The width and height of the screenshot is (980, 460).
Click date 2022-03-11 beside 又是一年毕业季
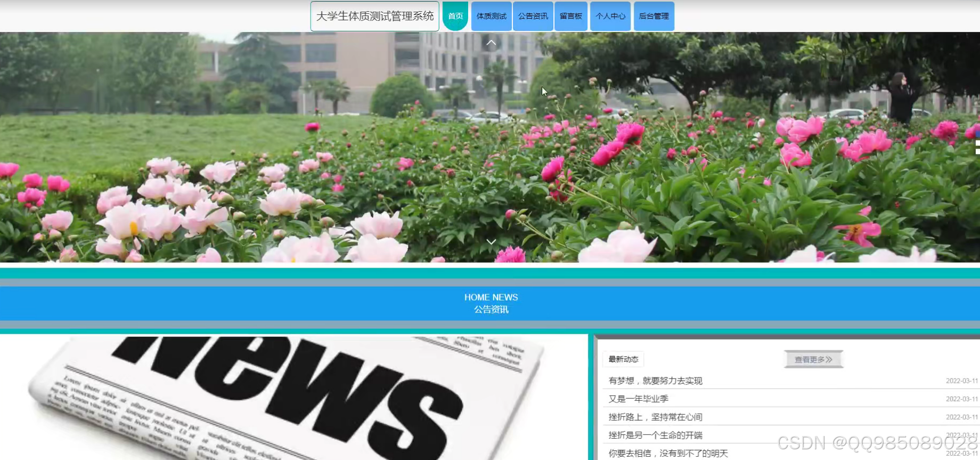coord(962,399)
